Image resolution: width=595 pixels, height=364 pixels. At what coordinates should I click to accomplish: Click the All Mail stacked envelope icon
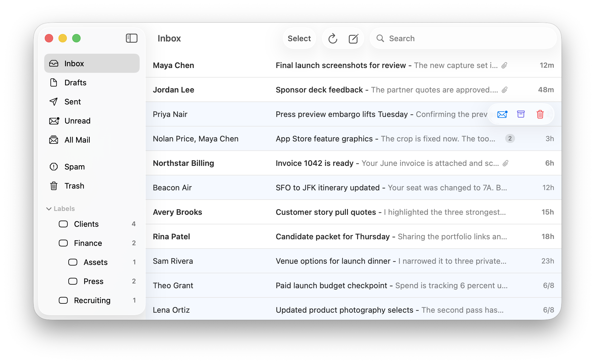click(x=54, y=140)
